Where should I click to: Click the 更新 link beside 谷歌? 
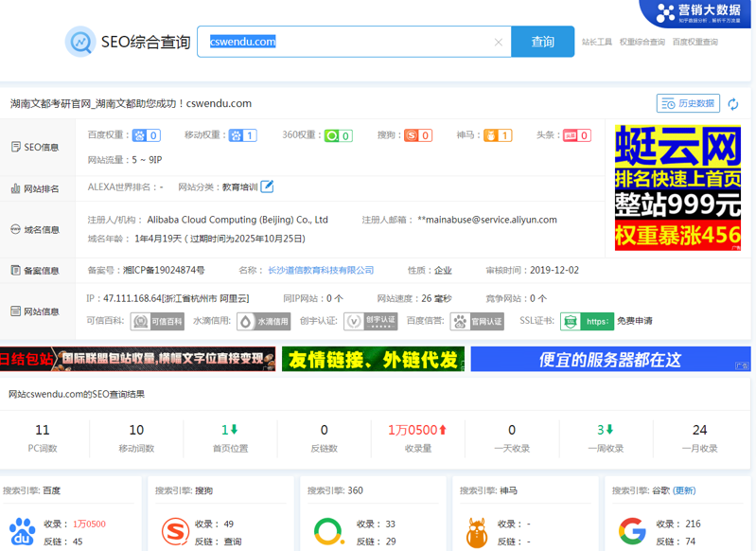(684, 490)
